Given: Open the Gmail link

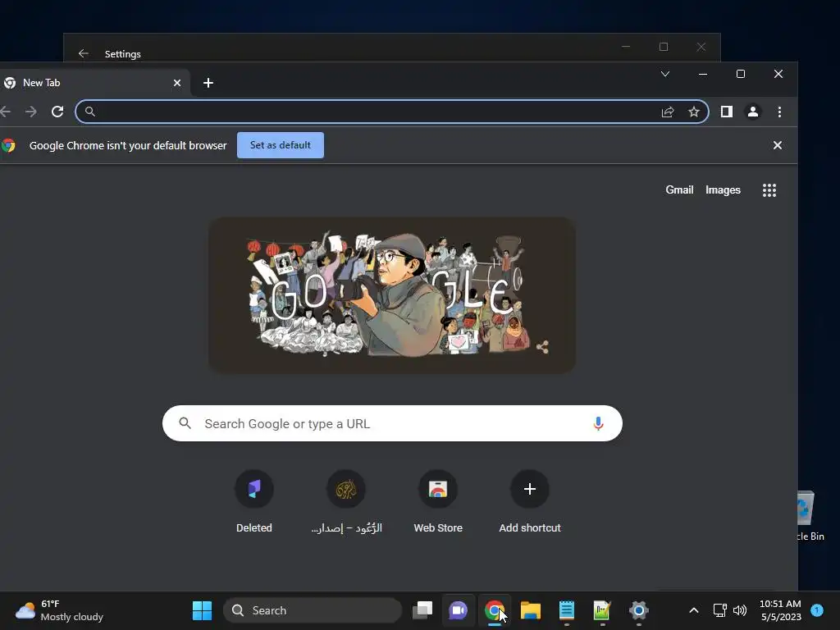Looking at the screenshot, I should coord(679,189).
